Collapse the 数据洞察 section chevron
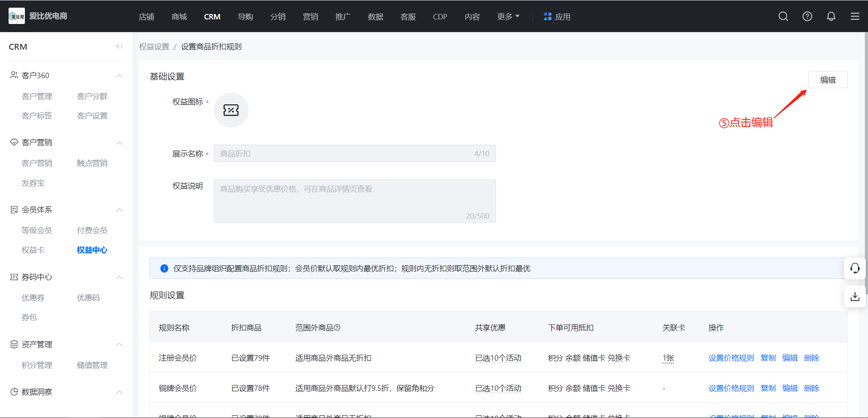 (x=119, y=392)
